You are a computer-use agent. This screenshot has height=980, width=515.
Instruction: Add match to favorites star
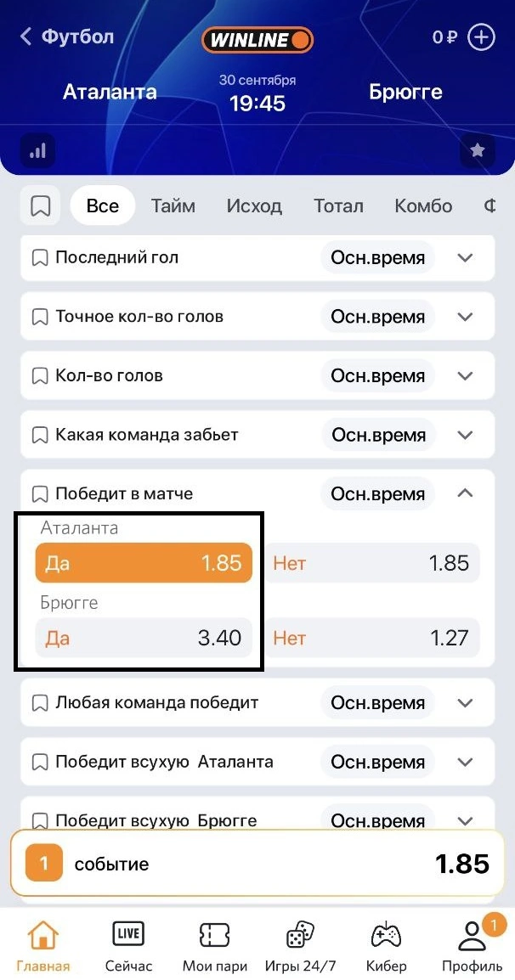[478, 151]
